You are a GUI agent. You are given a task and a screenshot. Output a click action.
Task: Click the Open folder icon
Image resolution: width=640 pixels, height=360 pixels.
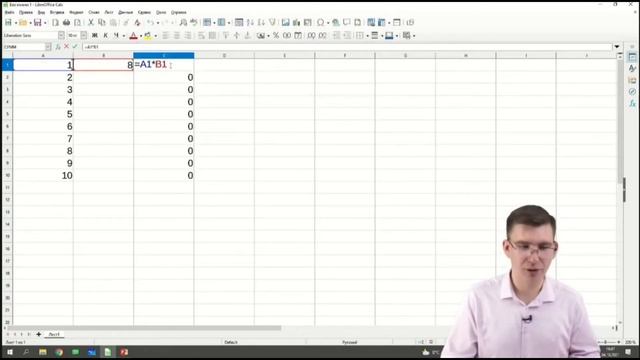pyautogui.click(x=23, y=22)
